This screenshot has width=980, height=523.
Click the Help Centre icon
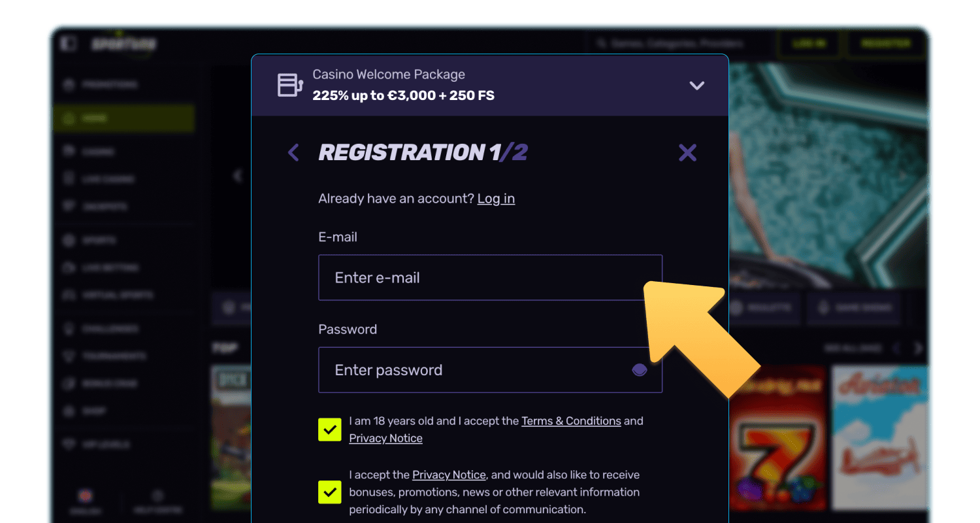tap(157, 496)
